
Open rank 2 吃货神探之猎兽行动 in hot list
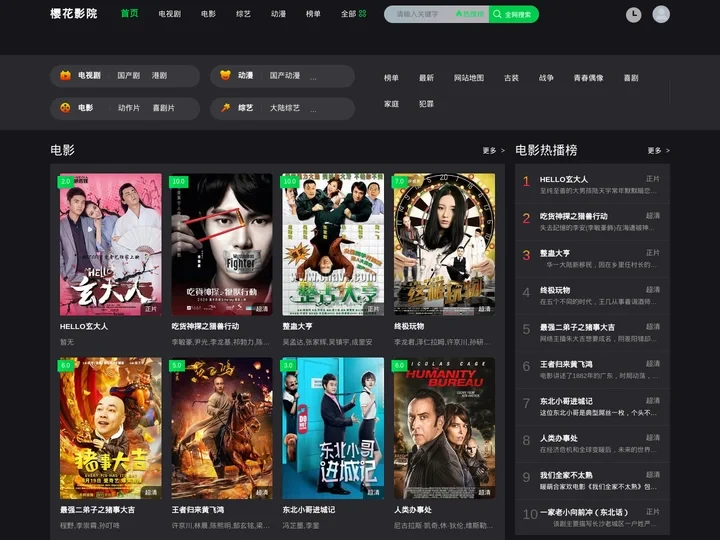tap(592, 222)
